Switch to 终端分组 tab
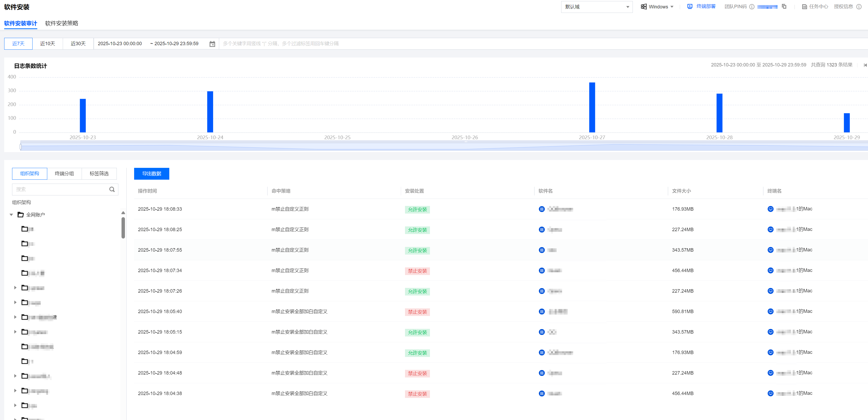Screen dimensions: 868x420 click(64, 174)
